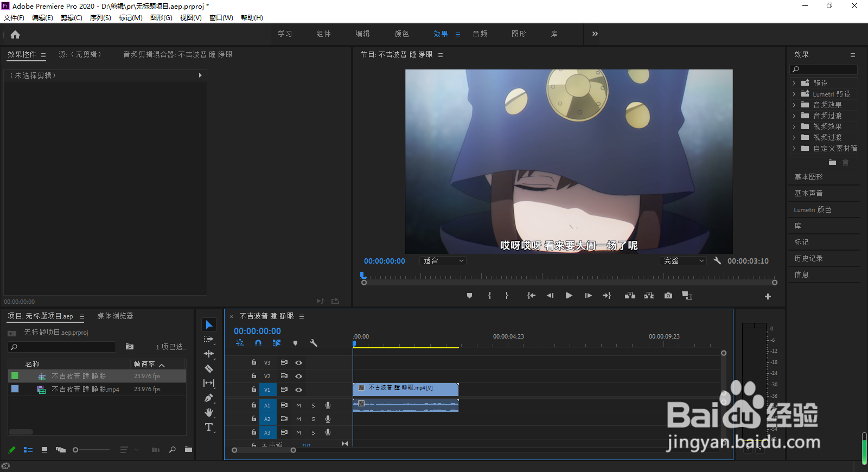Add a marker in the timeline

295,343
